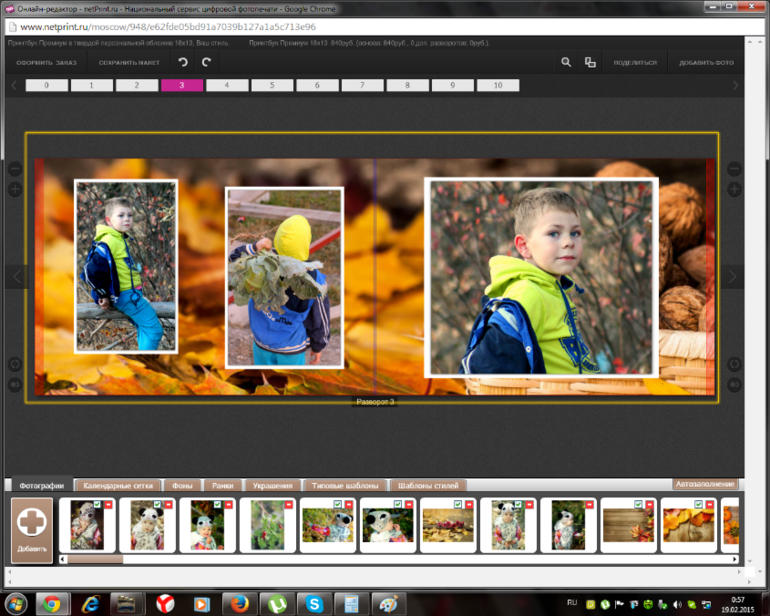Go to previous spread with left canvas arrow
Viewport: 770px width, 616px height.
click(x=15, y=276)
